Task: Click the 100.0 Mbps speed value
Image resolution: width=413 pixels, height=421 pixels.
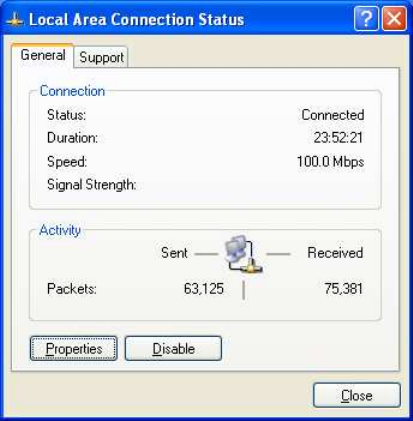Action: pos(330,162)
